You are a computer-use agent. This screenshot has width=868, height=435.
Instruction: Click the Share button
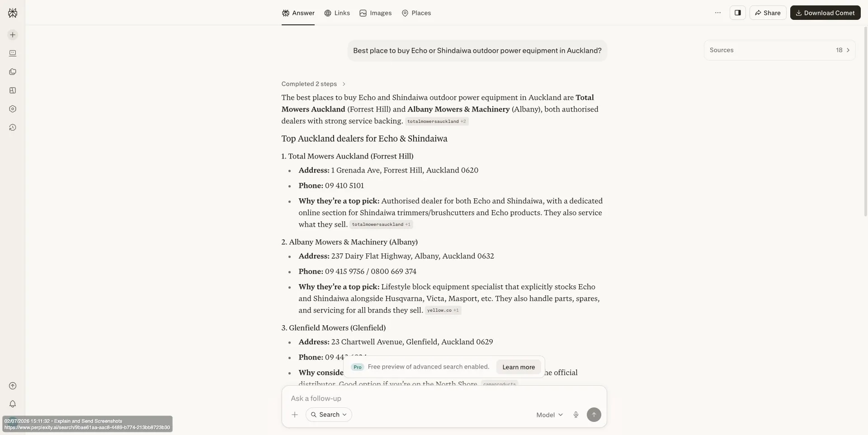coord(768,13)
